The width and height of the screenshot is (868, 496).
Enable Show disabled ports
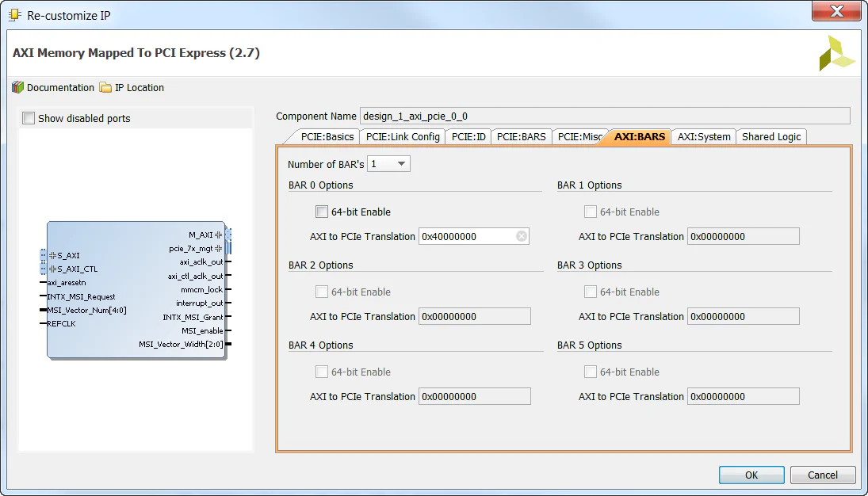29,116
